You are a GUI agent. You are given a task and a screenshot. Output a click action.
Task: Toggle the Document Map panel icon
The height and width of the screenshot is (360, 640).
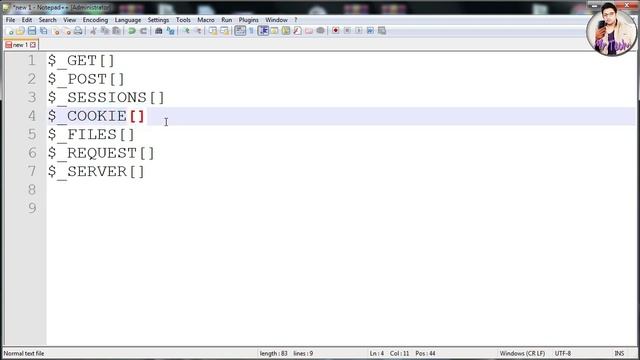coord(286,31)
